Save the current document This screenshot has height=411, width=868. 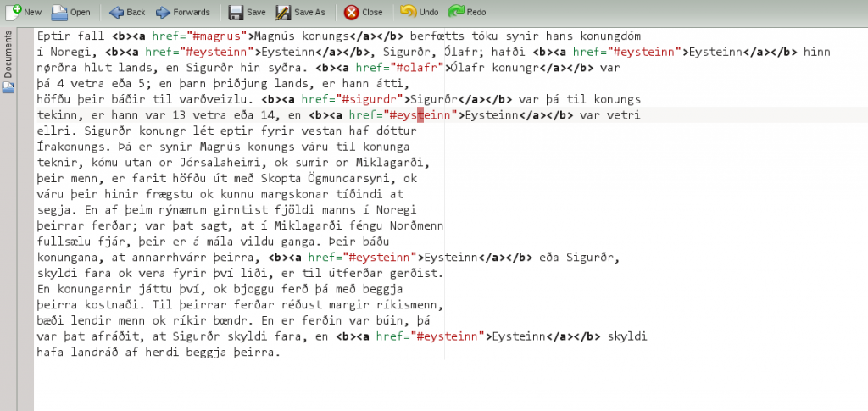[247, 12]
